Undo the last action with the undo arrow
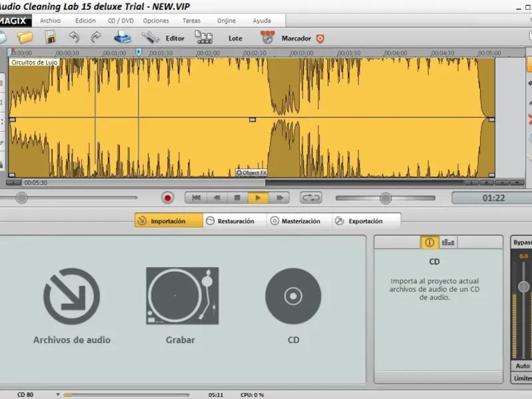The image size is (532, 399). [x=74, y=37]
